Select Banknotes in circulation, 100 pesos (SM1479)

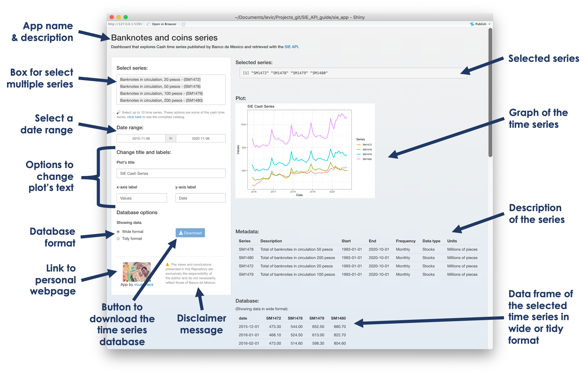coord(161,93)
